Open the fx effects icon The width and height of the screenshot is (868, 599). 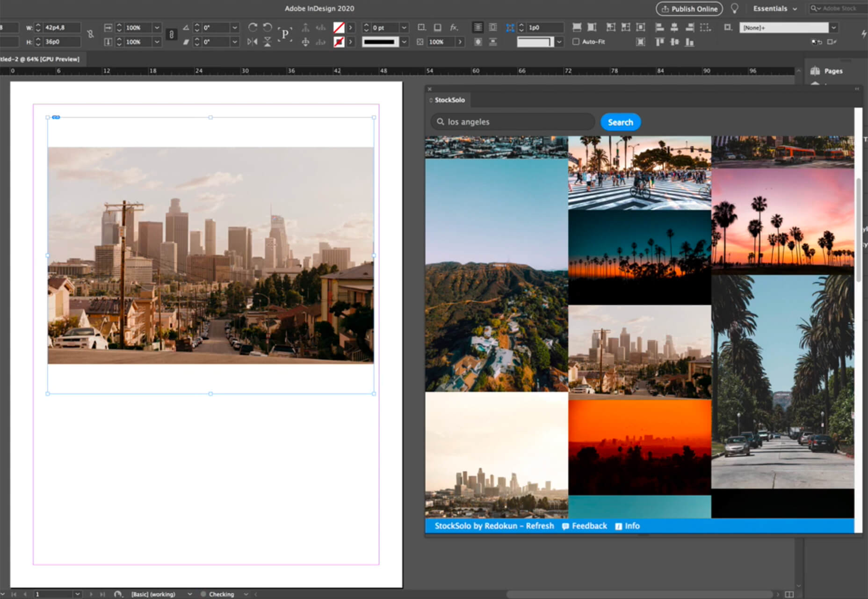pyautogui.click(x=454, y=28)
